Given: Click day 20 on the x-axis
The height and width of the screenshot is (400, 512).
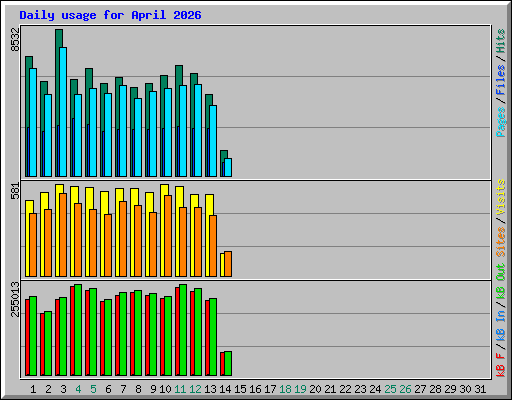Looking at the screenshot, I should click(x=315, y=389).
